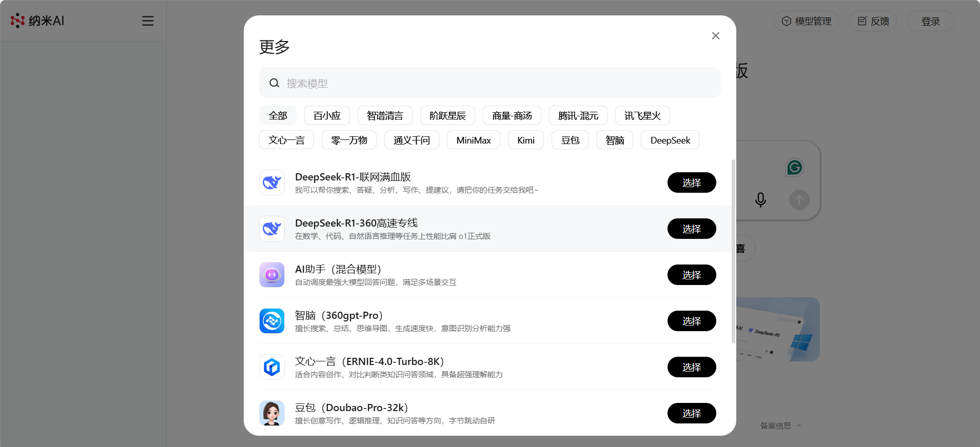Click the 智脑 360gpt-Pro icon
Image resolution: width=980 pixels, height=447 pixels.
point(272,321)
